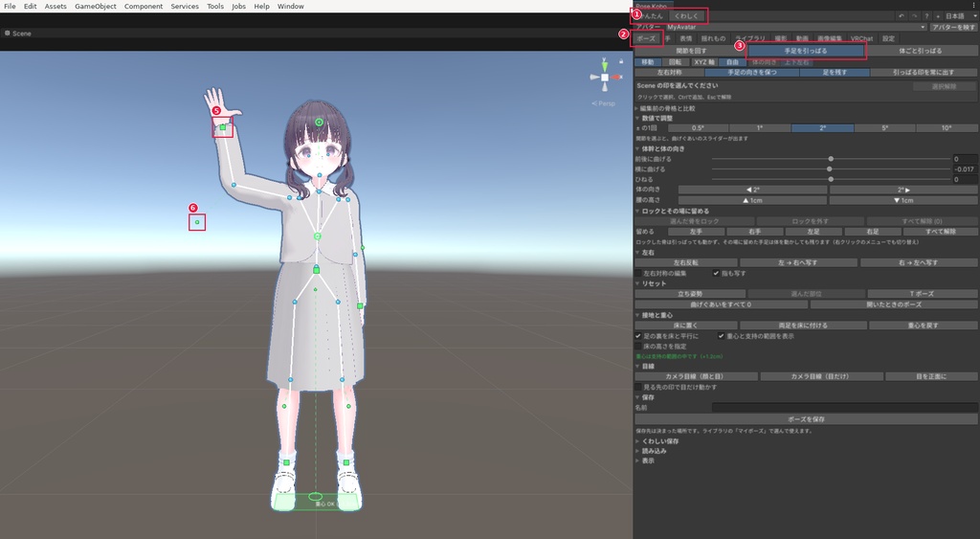This screenshot has height=539, width=980.
Task: Undo with the curved arrow icon
Action: (x=901, y=16)
